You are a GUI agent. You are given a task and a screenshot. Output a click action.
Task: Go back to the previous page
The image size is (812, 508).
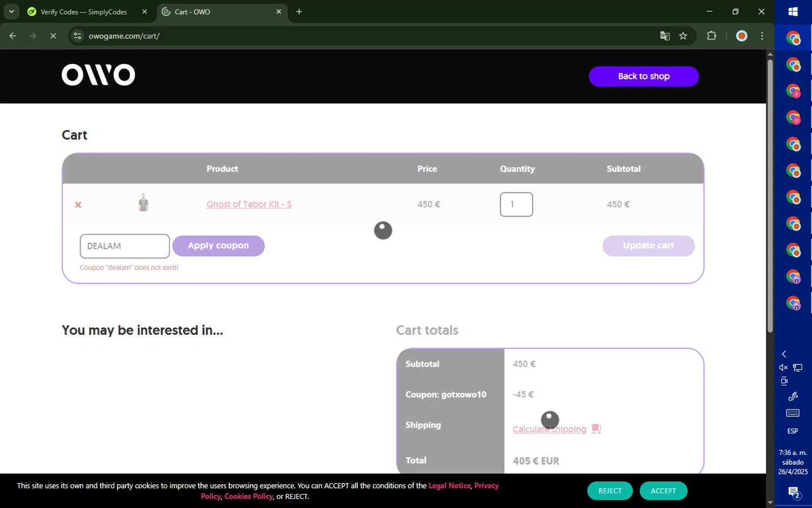tap(13, 36)
